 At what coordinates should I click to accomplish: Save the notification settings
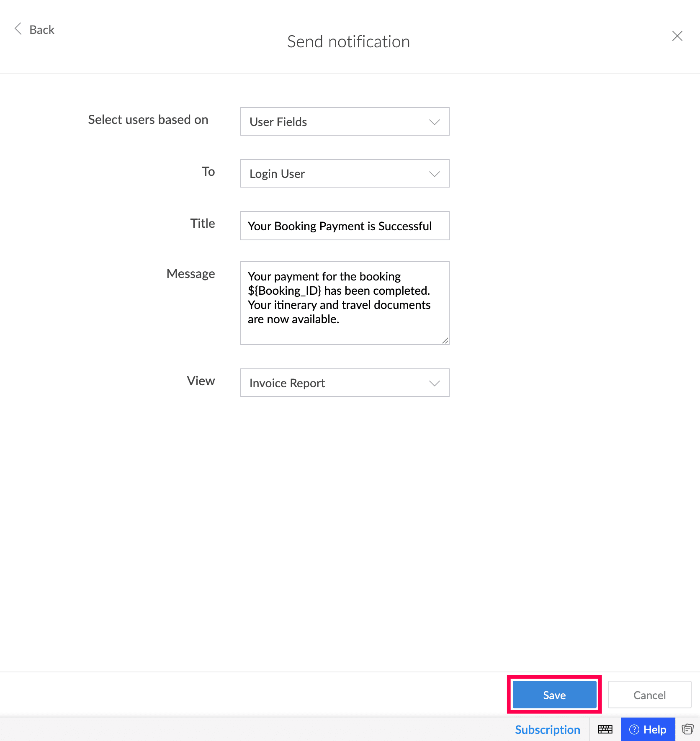(x=554, y=695)
